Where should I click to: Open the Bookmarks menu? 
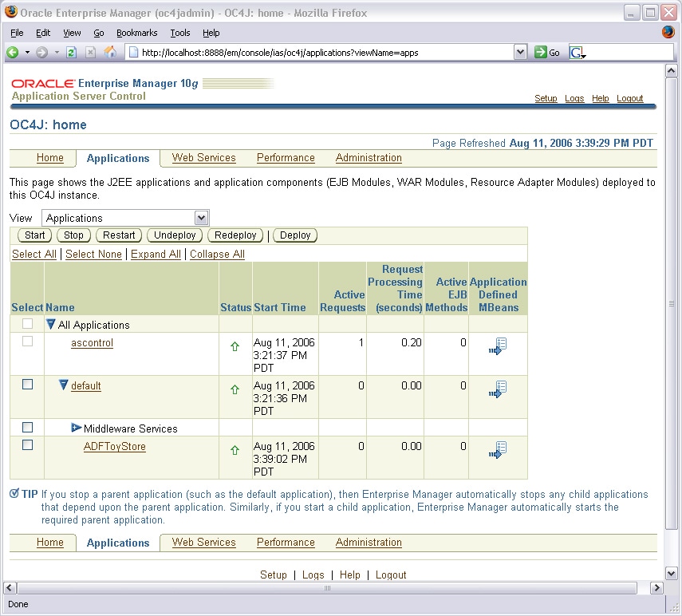click(x=137, y=33)
